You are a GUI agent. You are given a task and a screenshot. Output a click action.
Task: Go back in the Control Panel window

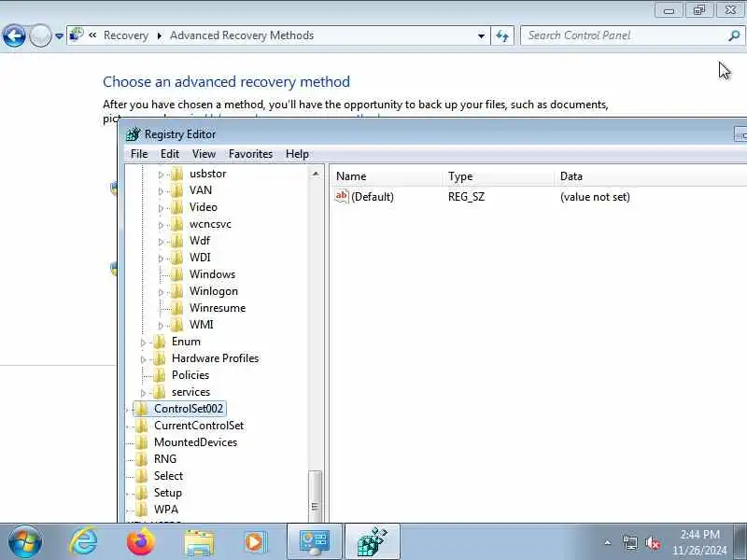pos(14,35)
